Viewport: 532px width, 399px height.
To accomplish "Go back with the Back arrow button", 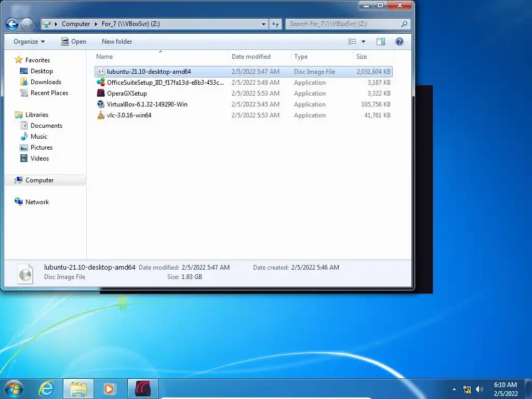I will 12,24.
